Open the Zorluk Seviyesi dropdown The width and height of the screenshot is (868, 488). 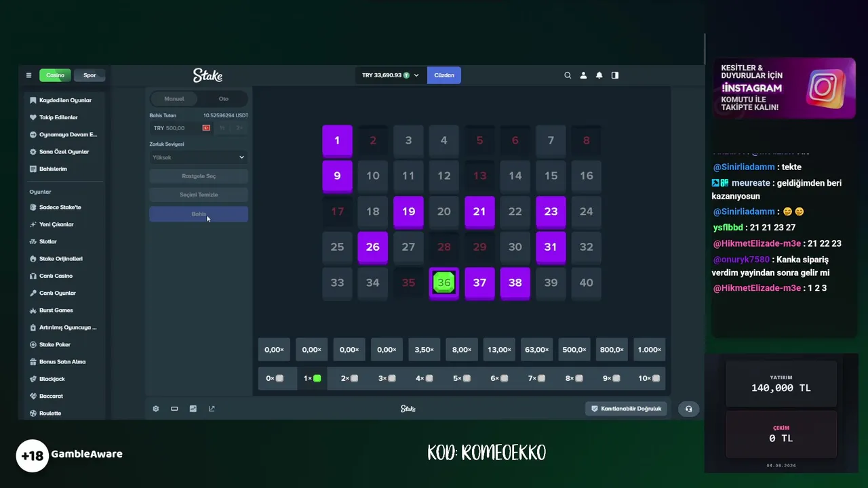[199, 157]
